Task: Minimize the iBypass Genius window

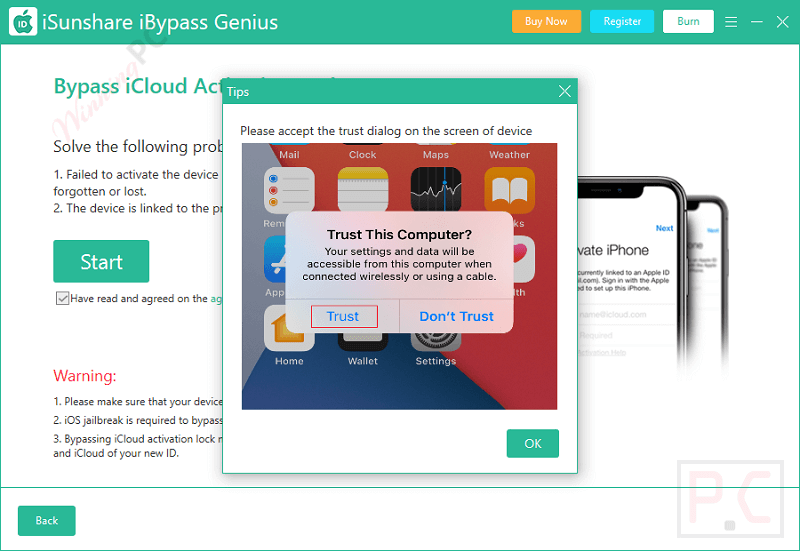Action: (x=757, y=22)
